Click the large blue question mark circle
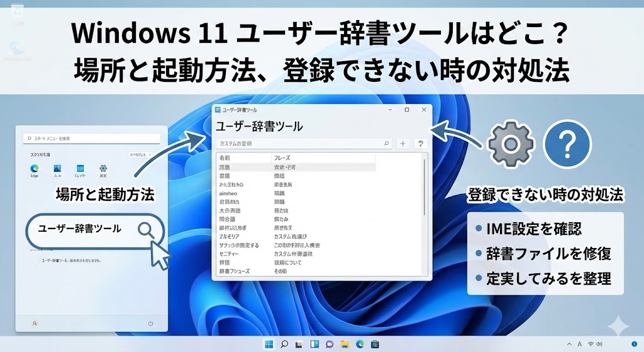Image resolution: width=644 pixels, height=352 pixels. (567, 144)
